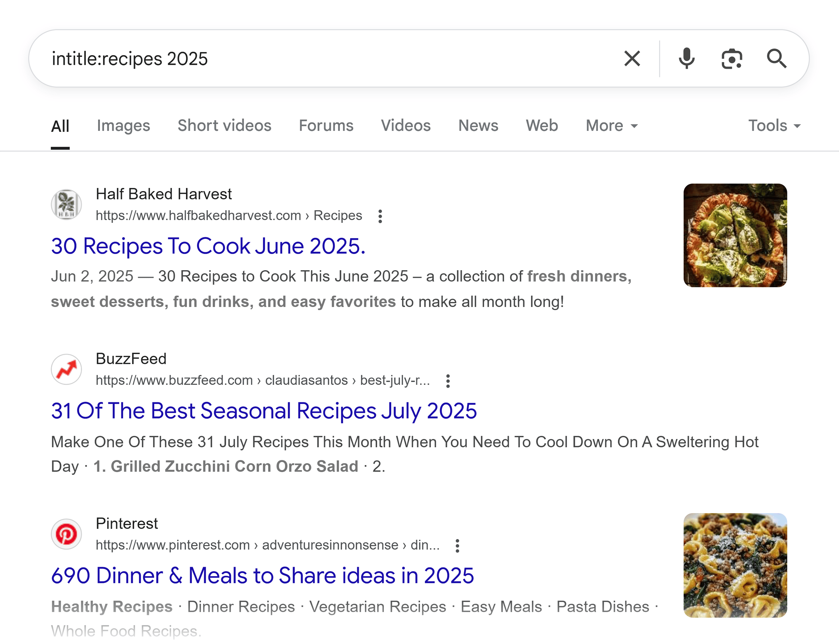The image size is (839, 644).
Task: Click the Half Baked Harvest site name
Action: [x=164, y=194]
